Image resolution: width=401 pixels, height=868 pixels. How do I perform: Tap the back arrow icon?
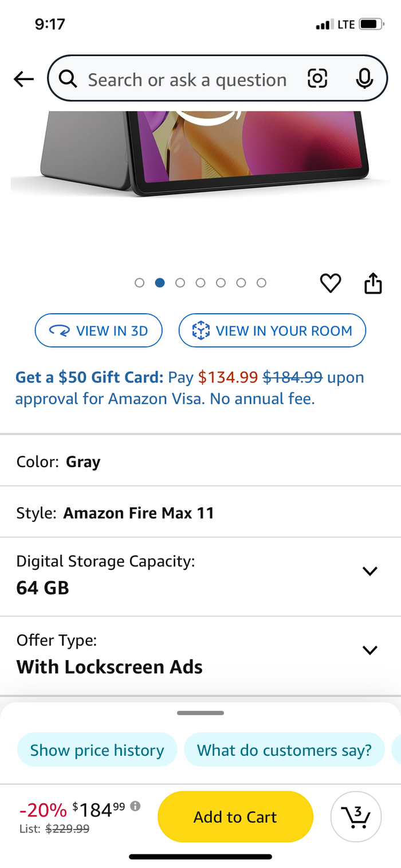tap(24, 80)
